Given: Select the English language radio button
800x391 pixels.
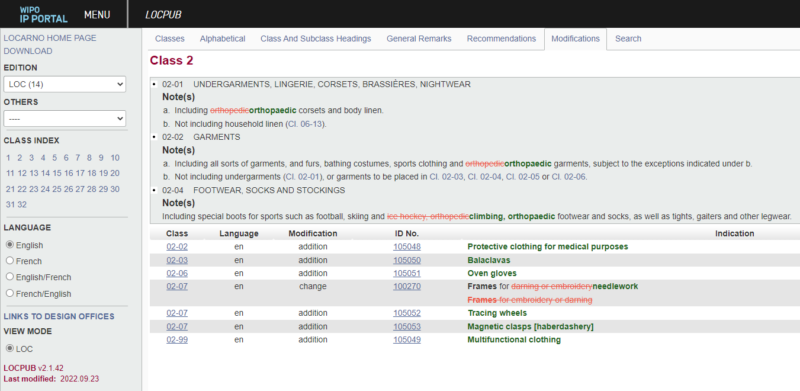Looking at the screenshot, I should tap(9, 245).
